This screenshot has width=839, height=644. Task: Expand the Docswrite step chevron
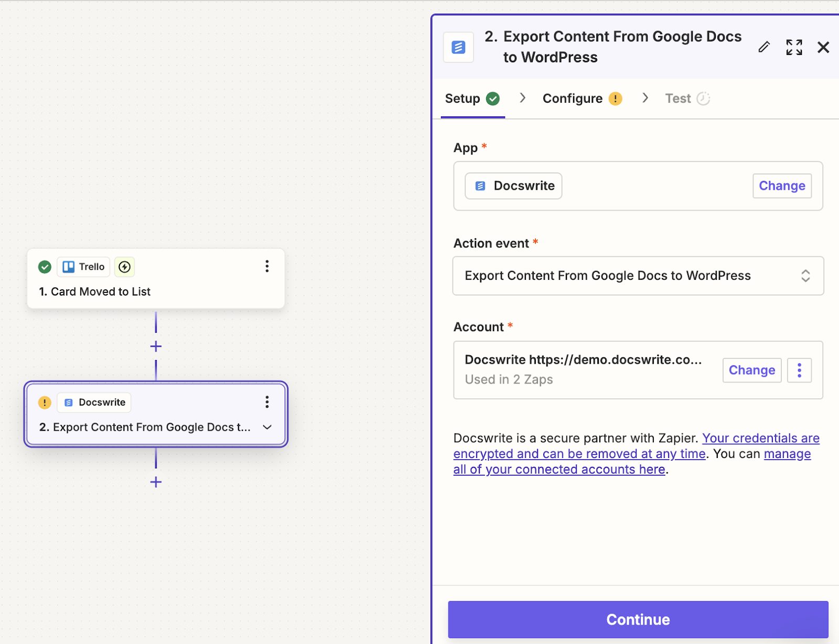tap(267, 427)
